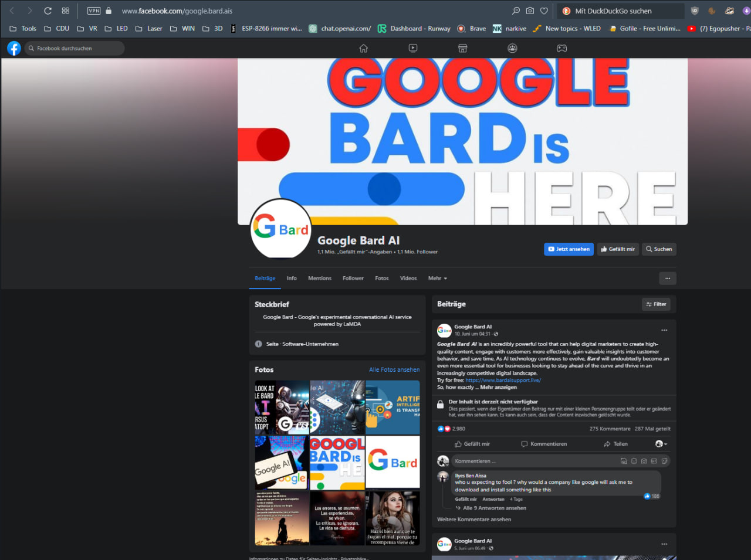Click the Google Bard profile picture
This screenshot has width=751, height=560.
[x=281, y=229]
